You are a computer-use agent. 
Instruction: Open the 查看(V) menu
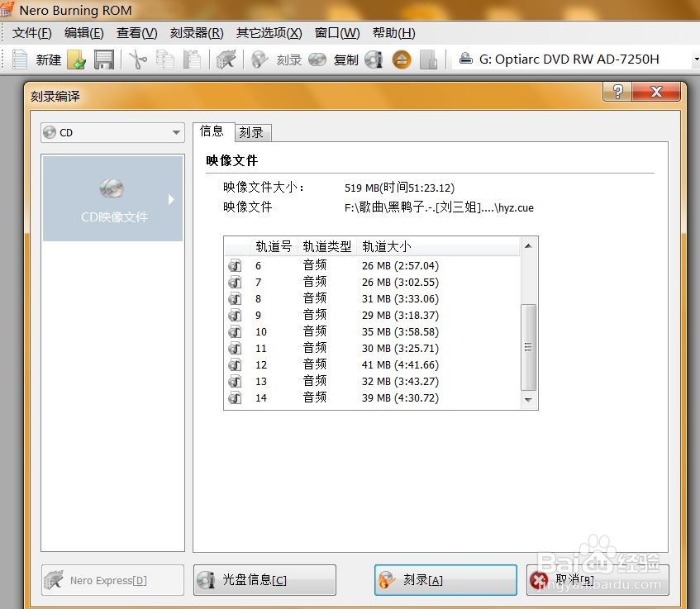click(x=137, y=33)
